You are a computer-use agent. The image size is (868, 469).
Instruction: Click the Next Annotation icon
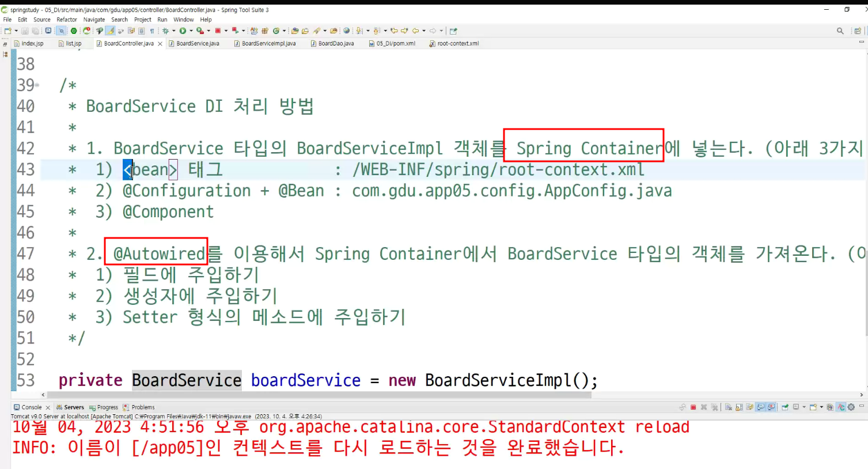[x=359, y=31]
